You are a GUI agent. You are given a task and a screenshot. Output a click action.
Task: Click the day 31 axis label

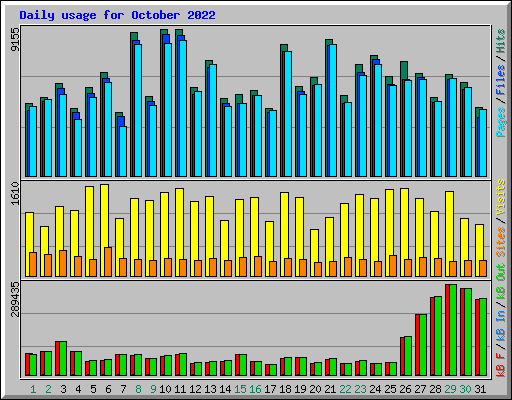480,389
